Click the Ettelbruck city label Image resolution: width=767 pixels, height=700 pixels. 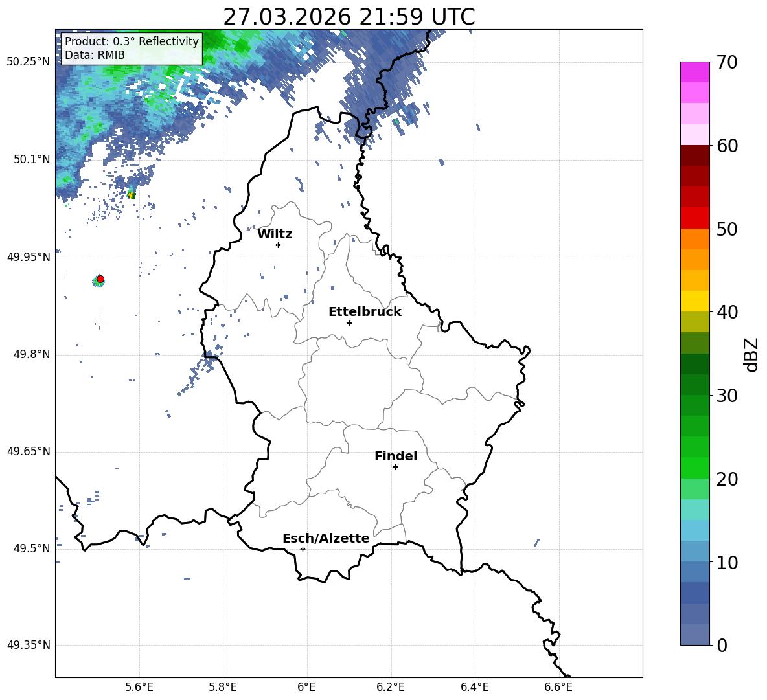click(x=365, y=312)
